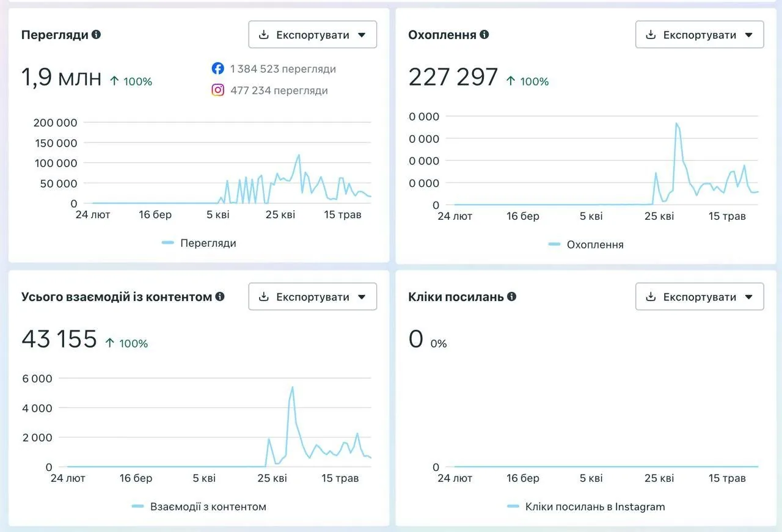
Task: Click the Усього взаємодій із контентом title
Action: [x=117, y=297]
